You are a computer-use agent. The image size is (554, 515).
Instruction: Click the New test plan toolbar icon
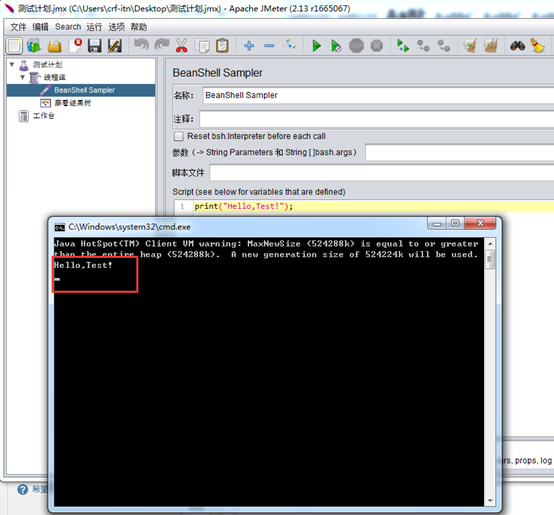pos(14,46)
